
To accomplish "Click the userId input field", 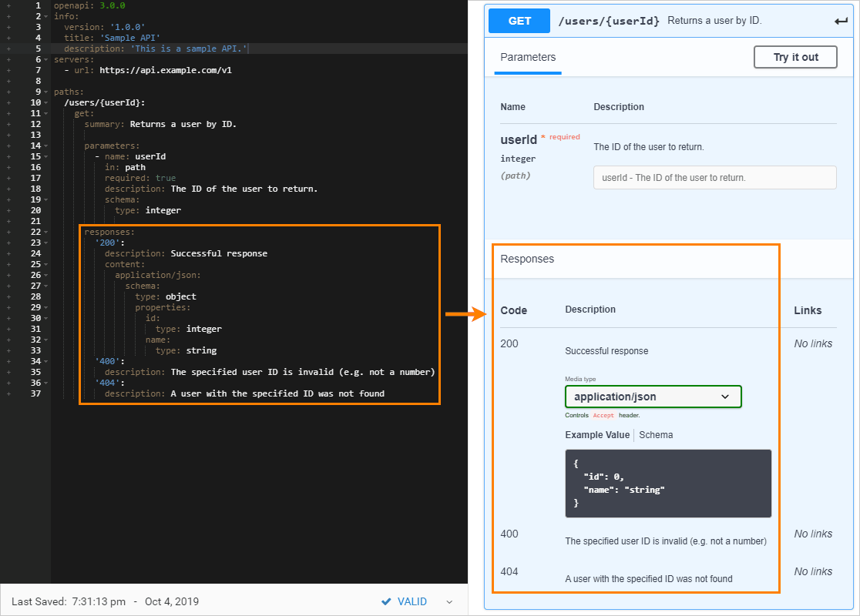I will pos(714,177).
